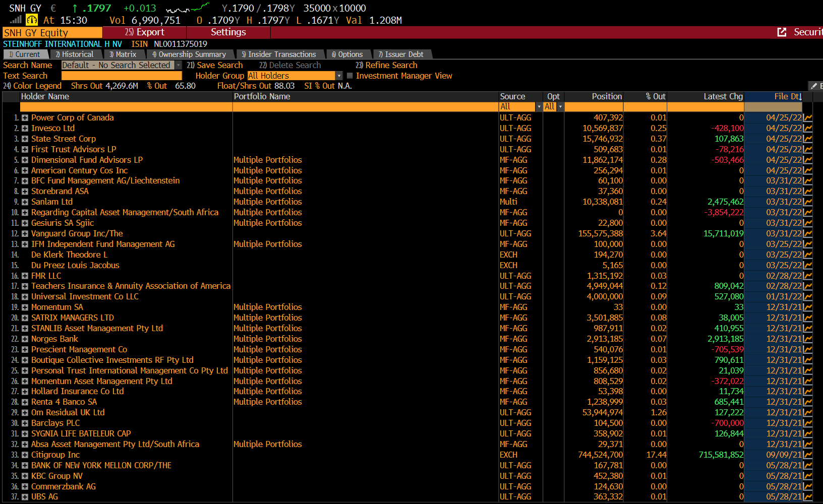The width and height of the screenshot is (823, 504).
Task: Click Refine Search
Action: coord(386,65)
